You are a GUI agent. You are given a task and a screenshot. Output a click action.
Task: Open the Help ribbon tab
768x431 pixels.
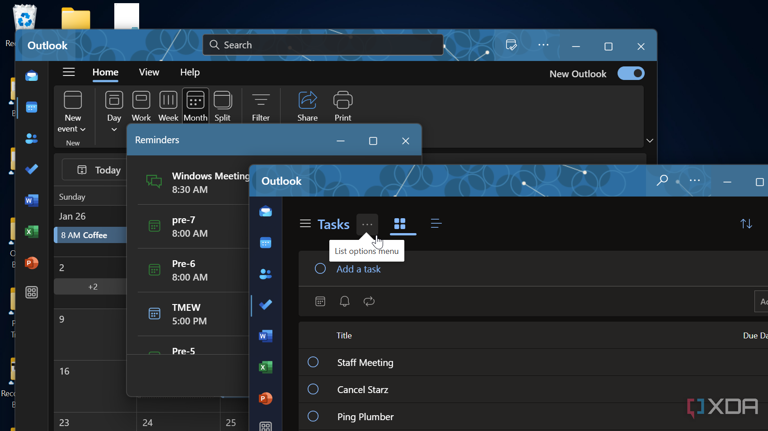[190, 72]
